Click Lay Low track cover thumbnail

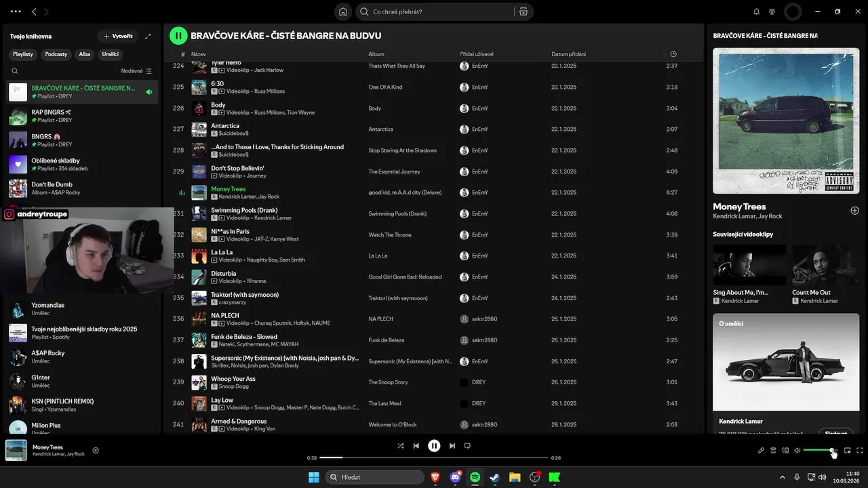pos(199,404)
